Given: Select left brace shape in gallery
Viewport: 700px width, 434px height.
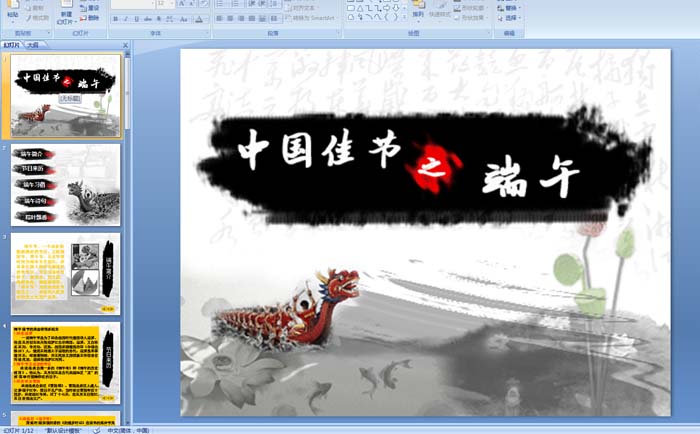Looking at the screenshot, I should pos(386,17).
